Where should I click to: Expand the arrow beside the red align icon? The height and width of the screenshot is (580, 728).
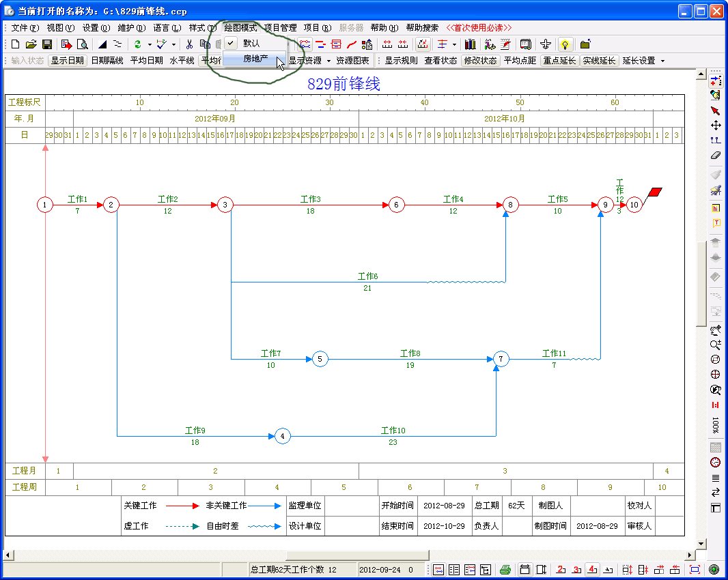(x=454, y=44)
